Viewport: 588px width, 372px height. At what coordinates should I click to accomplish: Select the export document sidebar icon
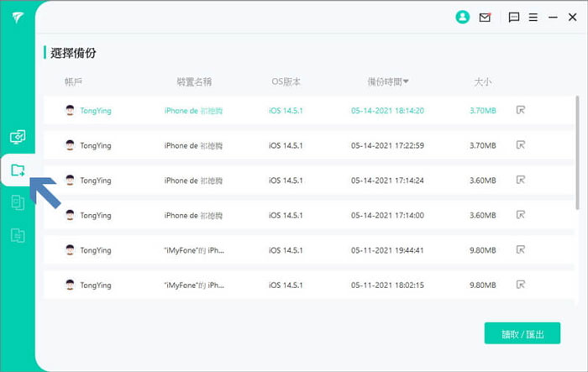[18, 235]
